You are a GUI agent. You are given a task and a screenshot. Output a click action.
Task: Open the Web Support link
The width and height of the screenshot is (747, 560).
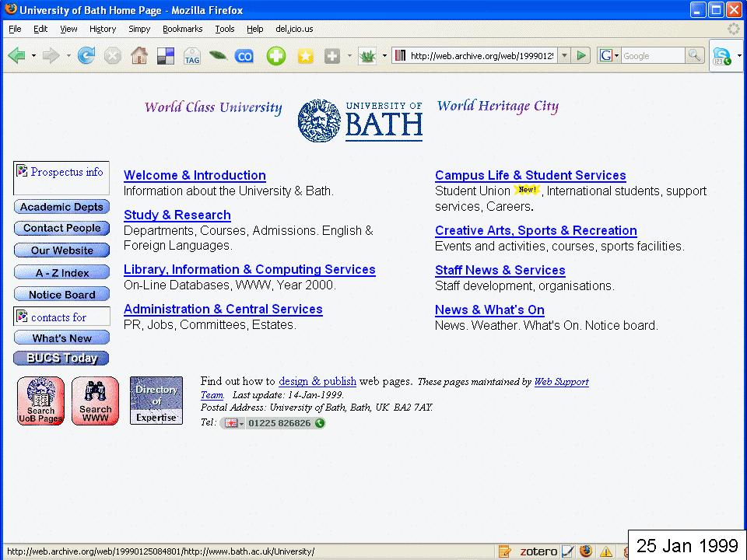[x=561, y=381]
